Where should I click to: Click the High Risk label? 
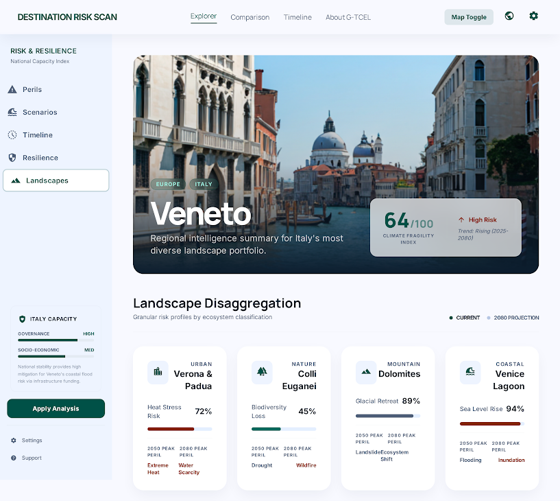482,220
